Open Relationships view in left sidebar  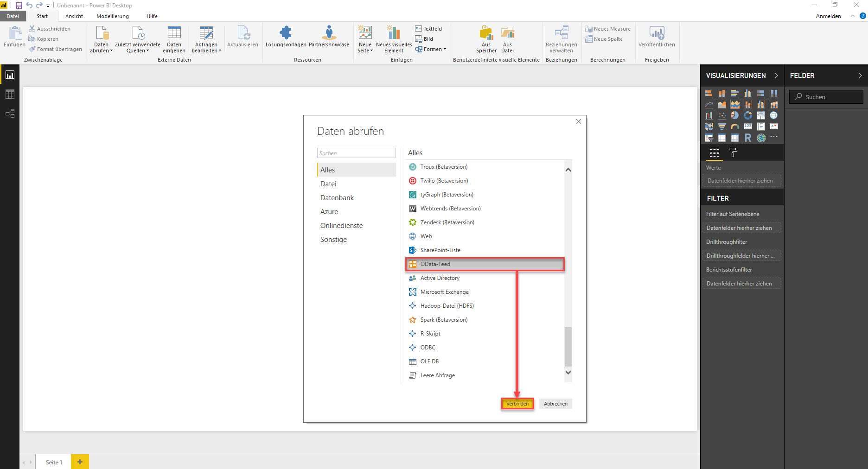point(10,114)
